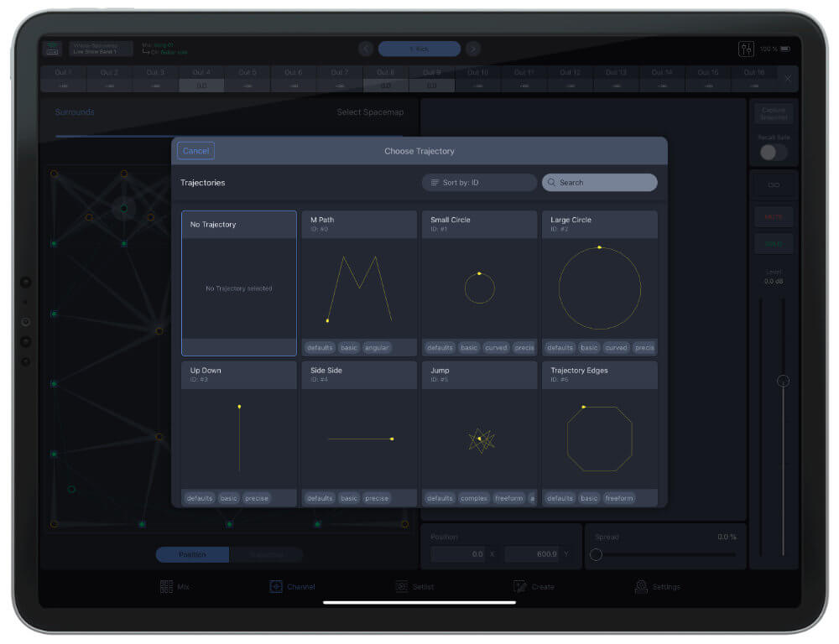This screenshot has height=644, width=839.
Task: Click the 0.0 dB level readout
Action: point(774,282)
